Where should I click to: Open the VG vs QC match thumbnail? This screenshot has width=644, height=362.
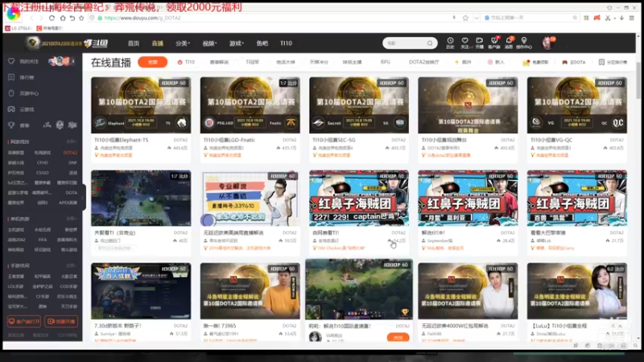pos(577,105)
